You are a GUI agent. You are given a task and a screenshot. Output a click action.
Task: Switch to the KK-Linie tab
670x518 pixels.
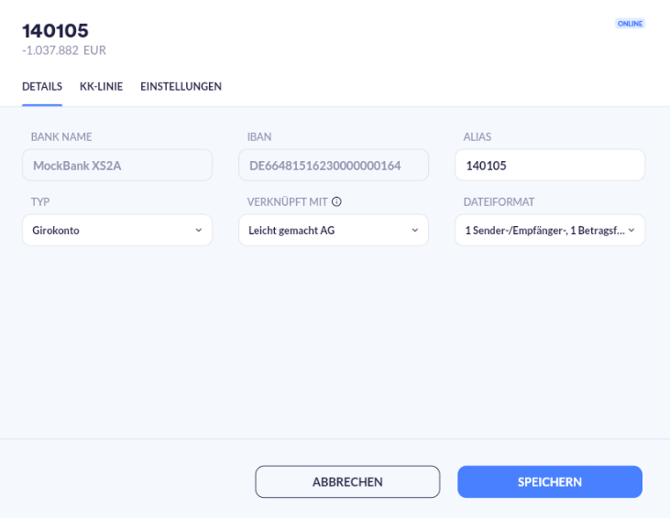coord(101,87)
